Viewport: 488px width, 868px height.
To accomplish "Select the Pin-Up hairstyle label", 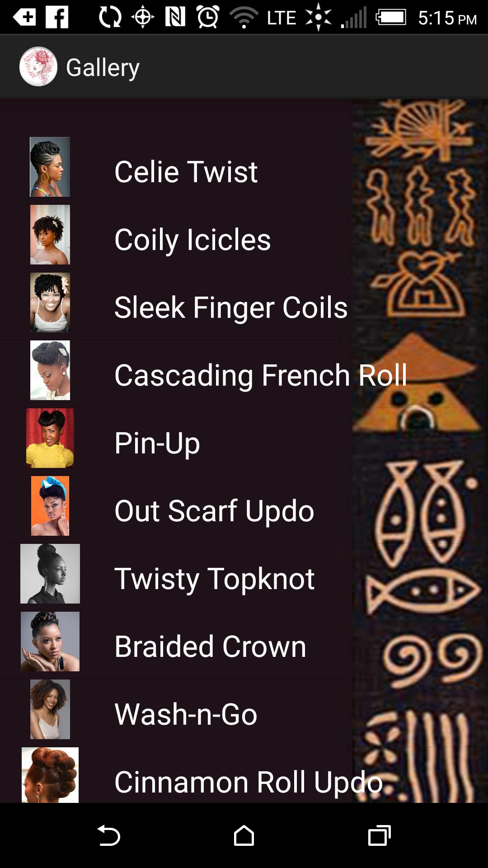I will pos(157,443).
